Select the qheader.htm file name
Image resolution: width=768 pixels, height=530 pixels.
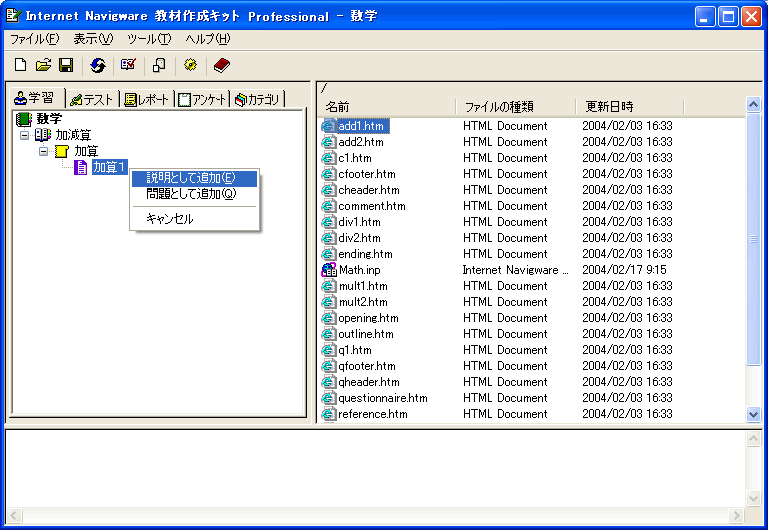[x=369, y=382]
